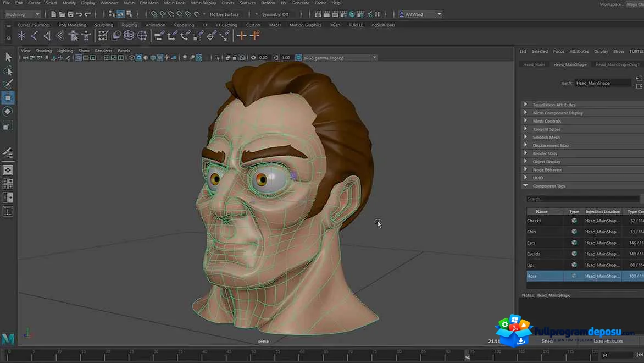Click the IPR render toolbar icon
Screen dimensions: 644x363
(x=335, y=14)
